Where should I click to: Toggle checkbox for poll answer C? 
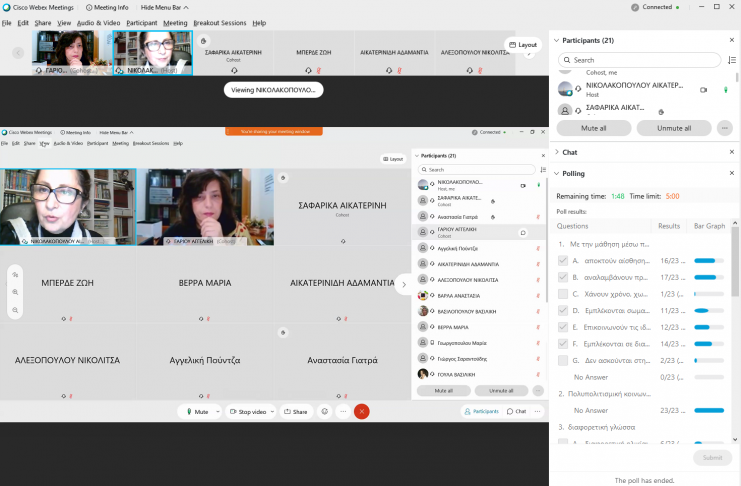tap(563, 294)
